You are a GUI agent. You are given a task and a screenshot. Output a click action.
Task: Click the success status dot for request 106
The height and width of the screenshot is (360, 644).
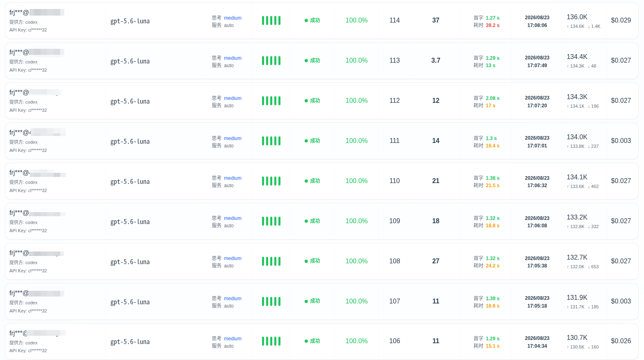(306, 341)
